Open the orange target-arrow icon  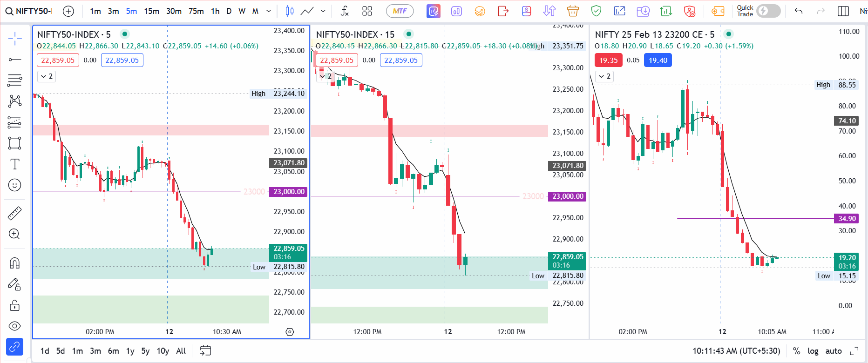point(480,11)
